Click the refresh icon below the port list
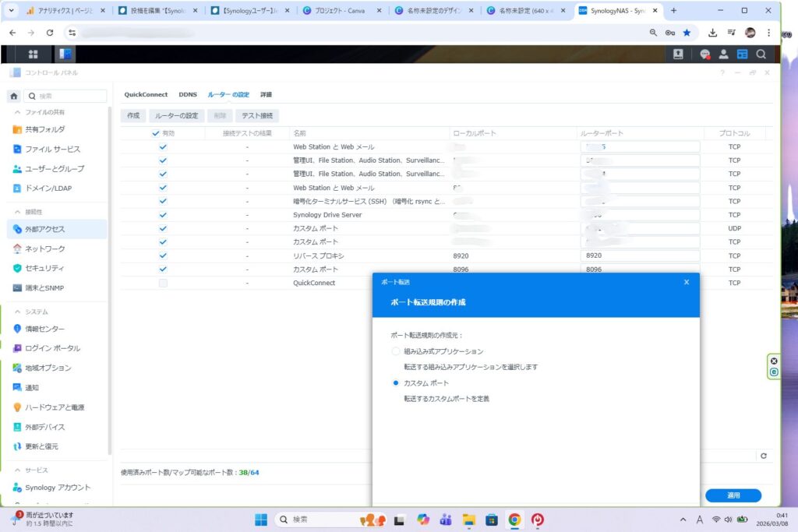Screen dimensions: 798x532 pyautogui.click(x=764, y=456)
